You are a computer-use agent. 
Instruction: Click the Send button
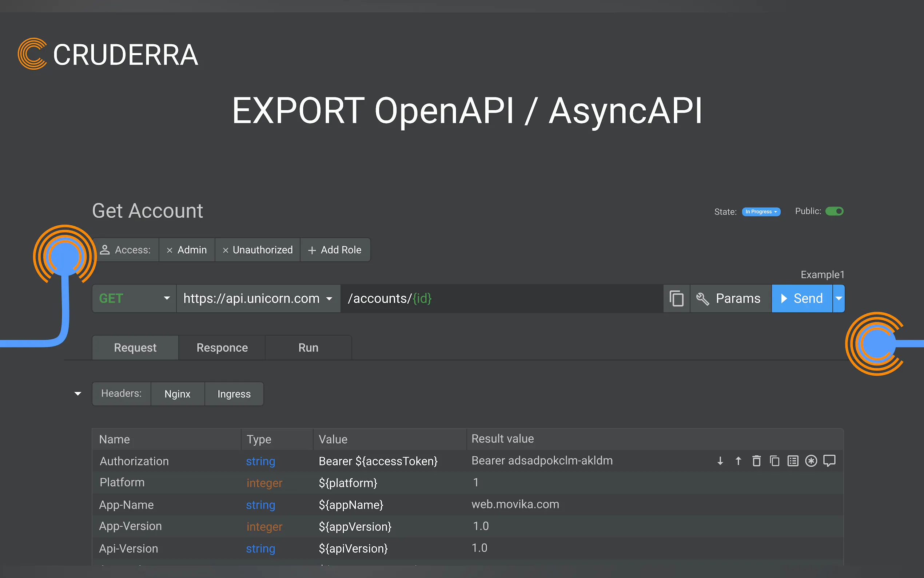pyautogui.click(x=802, y=298)
